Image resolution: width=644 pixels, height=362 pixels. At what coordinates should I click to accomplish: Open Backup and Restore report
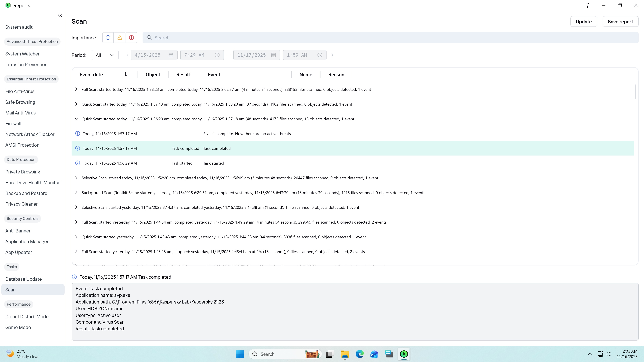click(26, 193)
